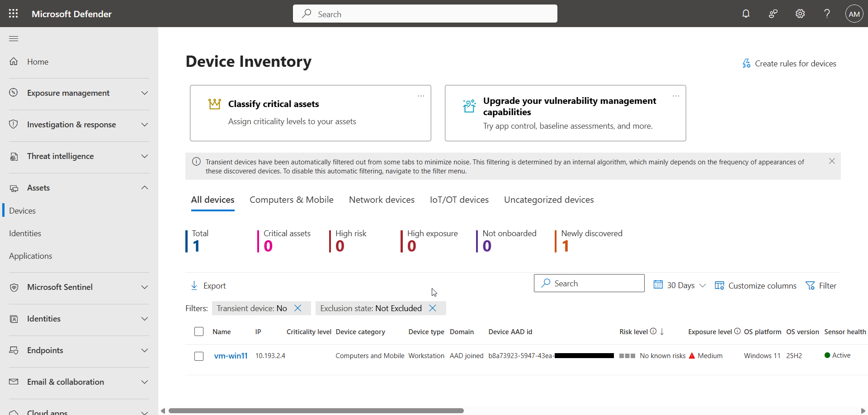868x415 pixels.
Task: Click the Filter funnel icon
Action: 810,285
